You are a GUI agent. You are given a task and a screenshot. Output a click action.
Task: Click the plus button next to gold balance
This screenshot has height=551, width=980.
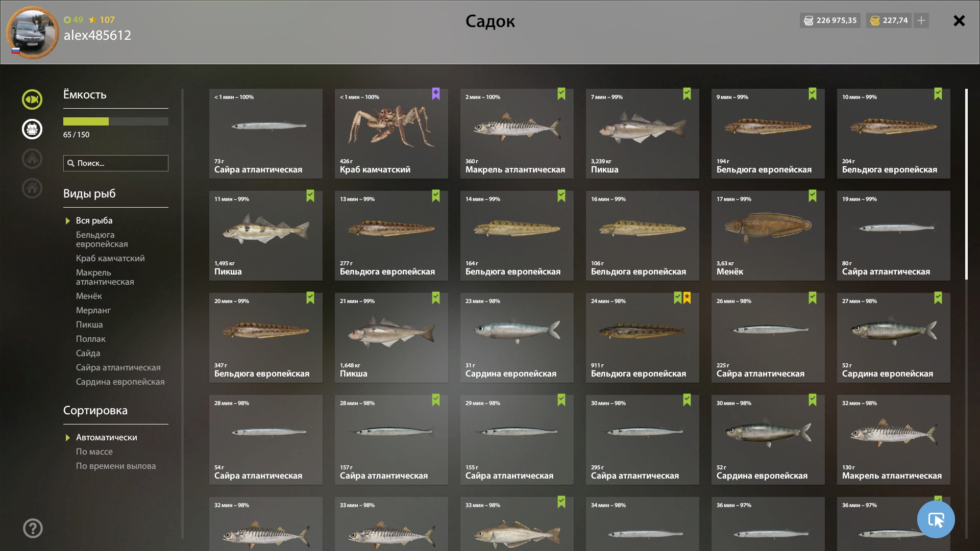point(921,20)
